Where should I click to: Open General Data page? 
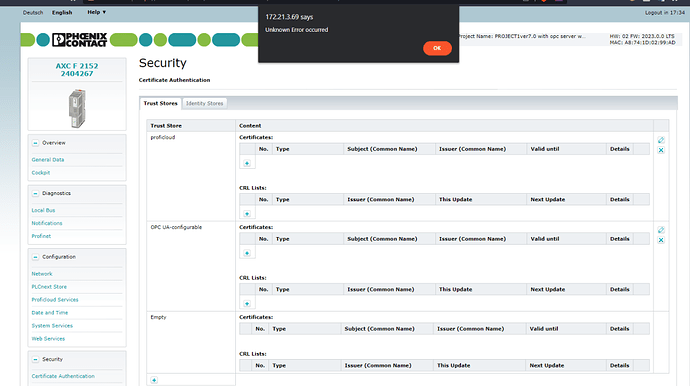(48, 160)
